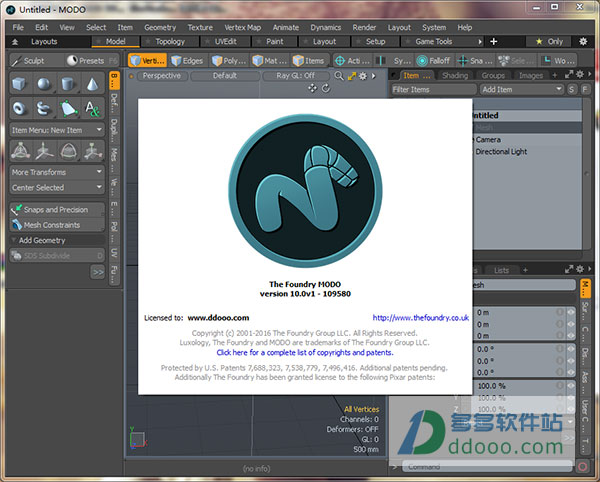Click Snaps and Precision button
The height and width of the screenshot is (482, 600).
click(57, 210)
